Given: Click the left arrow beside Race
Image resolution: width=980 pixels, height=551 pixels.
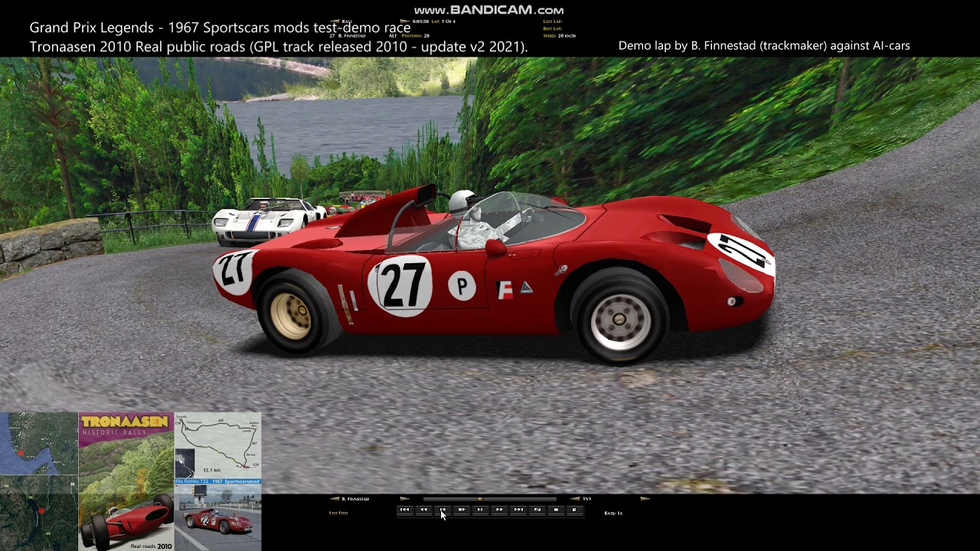Looking at the screenshot, I should 335,21.
